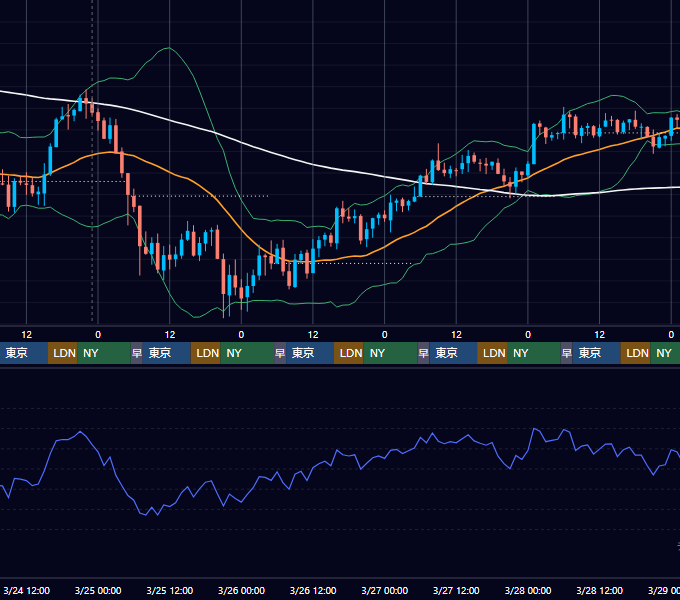Click the NY session block spanning 3/27 00:00
Viewport: 680px width, 600px height.
pos(390,353)
